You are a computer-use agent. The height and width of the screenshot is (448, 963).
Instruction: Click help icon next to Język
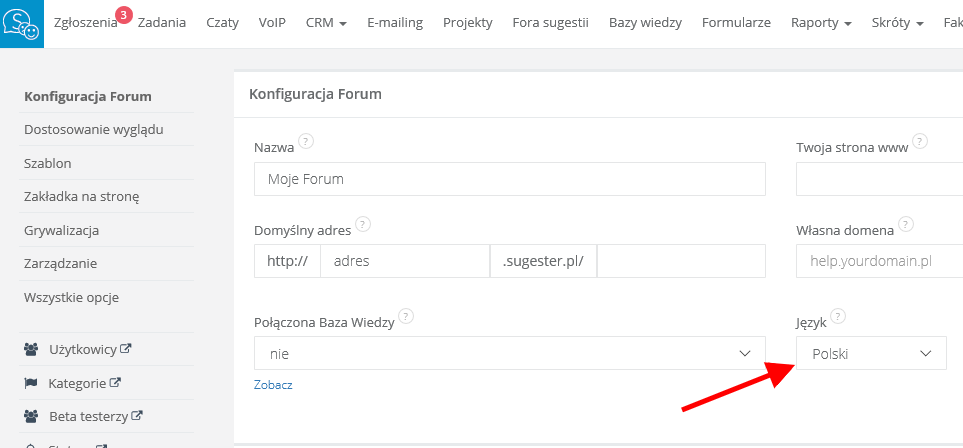[x=838, y=316]
